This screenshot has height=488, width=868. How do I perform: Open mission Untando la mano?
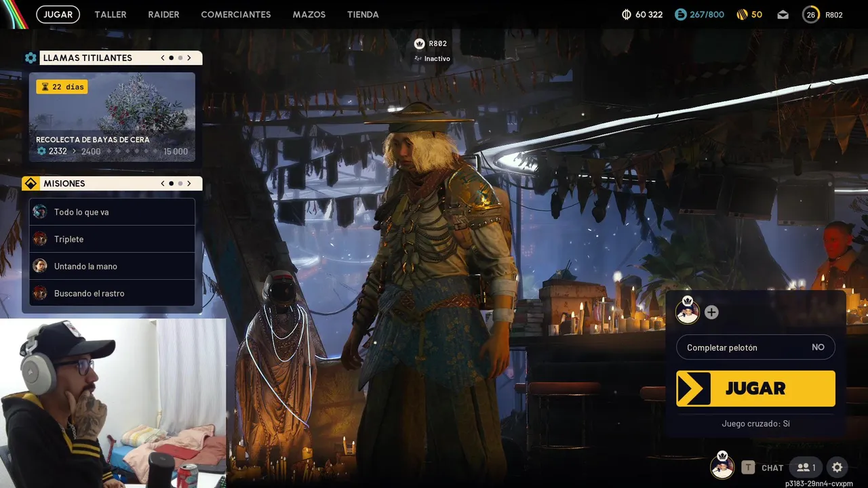pyautogui.click(x=112, y=266)
